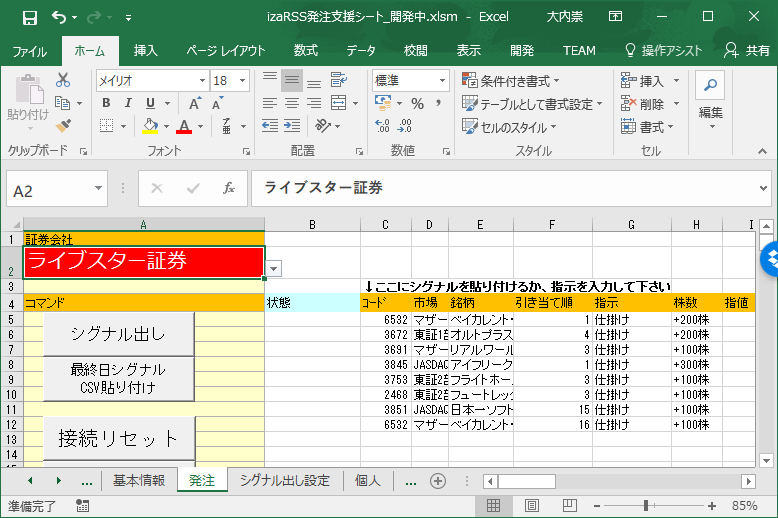Viewport: 778px width, 518px height.
Task: Click the insert function fx button
Action: click(229, 188)
